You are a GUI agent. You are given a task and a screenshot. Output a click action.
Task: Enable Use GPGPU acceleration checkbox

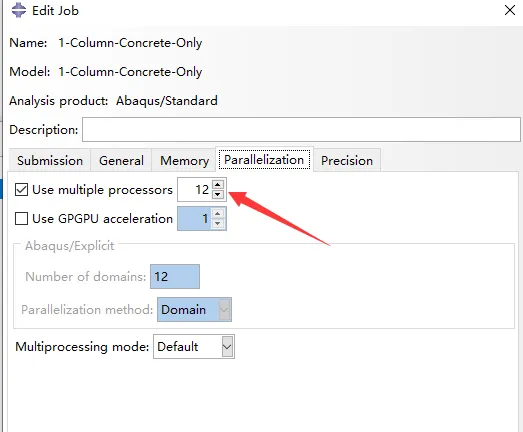pyautogui.click(x=21, y=219)
